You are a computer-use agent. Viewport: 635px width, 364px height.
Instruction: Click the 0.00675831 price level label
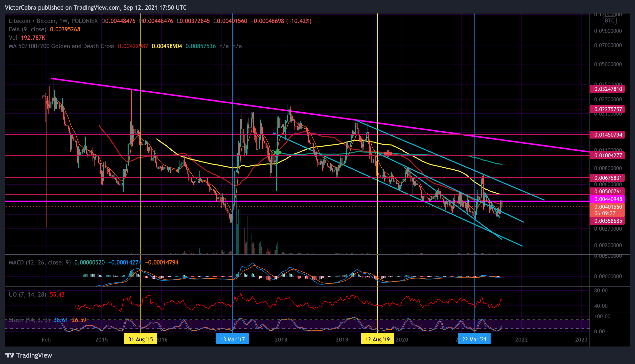point(607,178)
